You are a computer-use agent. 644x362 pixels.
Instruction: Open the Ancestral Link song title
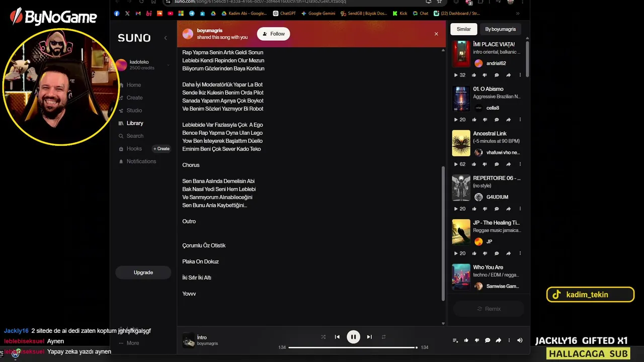point(490,134)
